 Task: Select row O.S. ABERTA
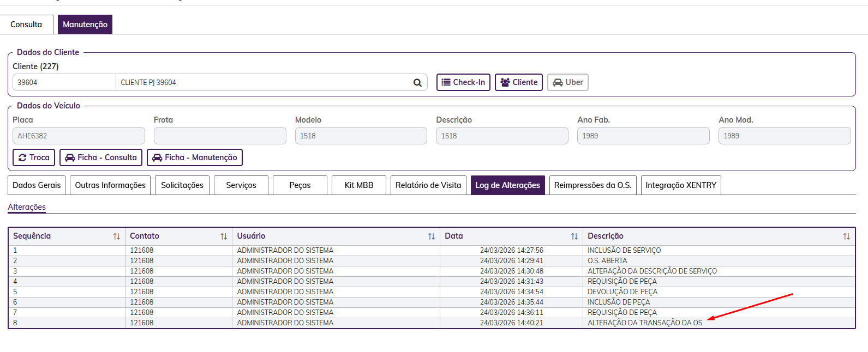tap(432, 261)
